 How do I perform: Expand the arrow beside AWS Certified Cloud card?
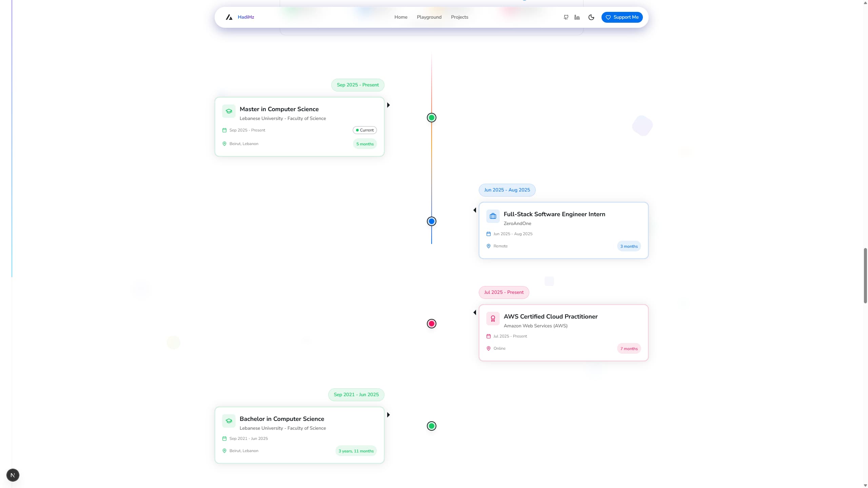475,312
